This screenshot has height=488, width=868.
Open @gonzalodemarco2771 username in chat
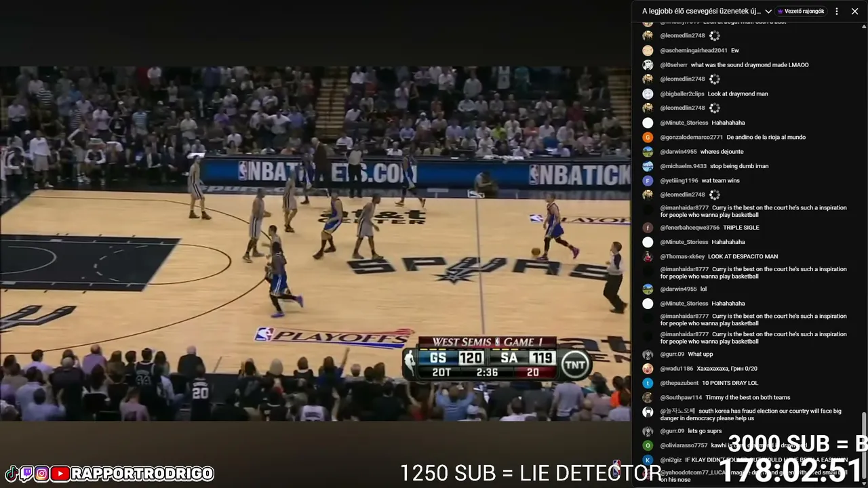692,137
